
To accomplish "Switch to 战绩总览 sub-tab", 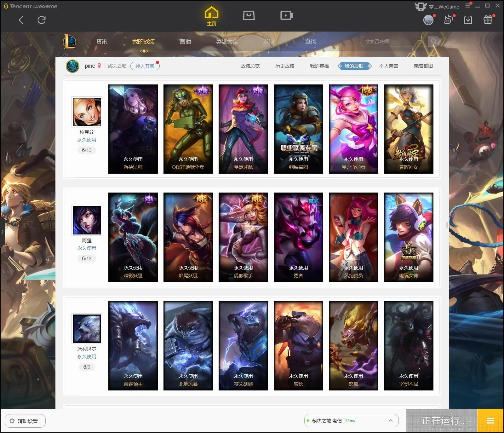I will [x=250, y=66].
